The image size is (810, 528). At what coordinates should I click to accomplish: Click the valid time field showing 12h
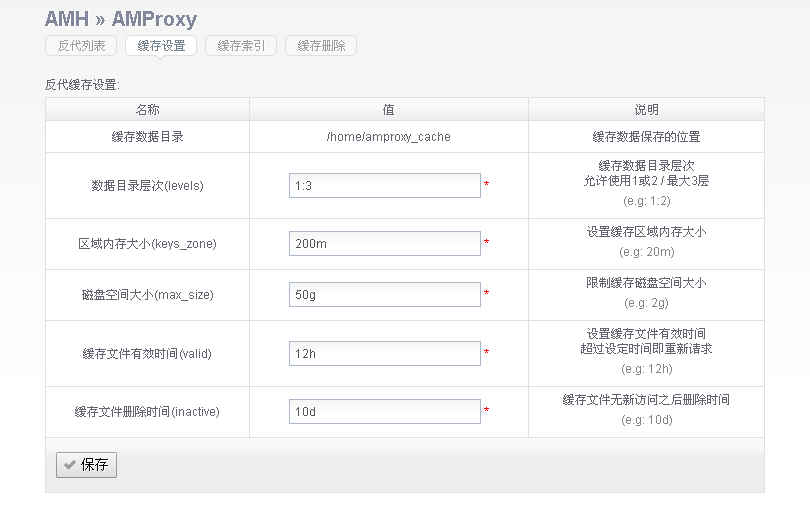click(385, 354)
